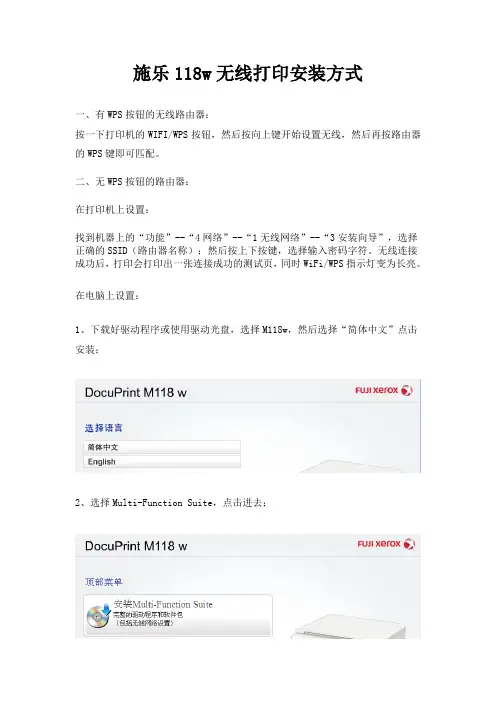Click the CD install icon
Image resolution: width=496 pixels, height=702 pixels.
click(x=98, y=616)
